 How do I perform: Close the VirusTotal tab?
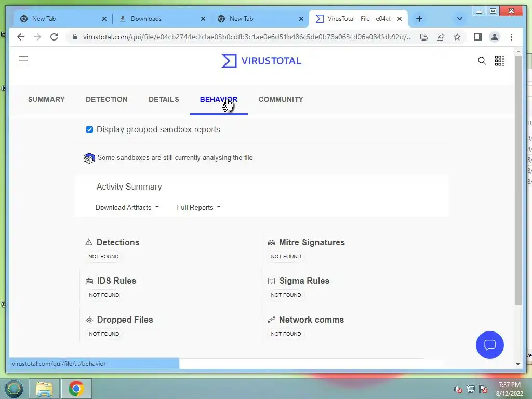tap(400, 19)
